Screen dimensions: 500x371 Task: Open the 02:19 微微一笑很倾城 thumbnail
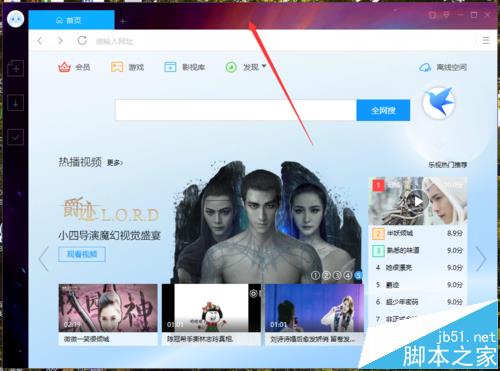(108, 308)
